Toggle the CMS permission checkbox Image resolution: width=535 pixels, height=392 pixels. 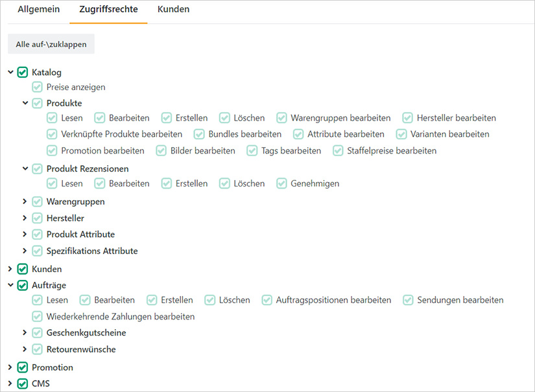pyautogui.click(x=22, y=383)
